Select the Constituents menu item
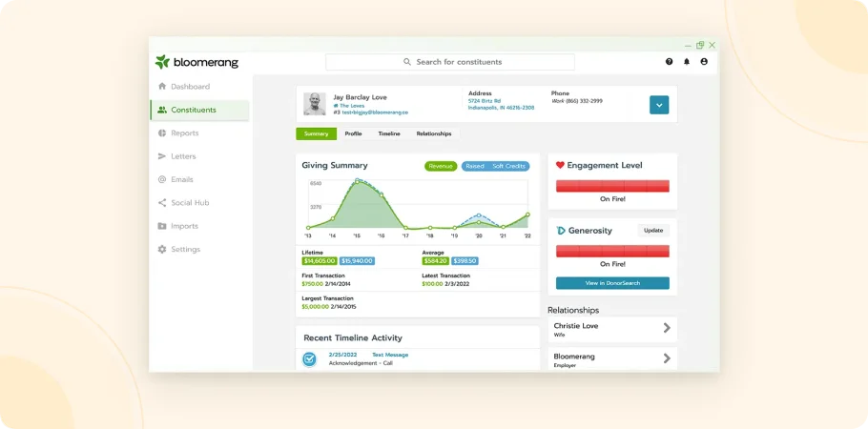The width and height of the screenshot is (868, 429). 199,110
